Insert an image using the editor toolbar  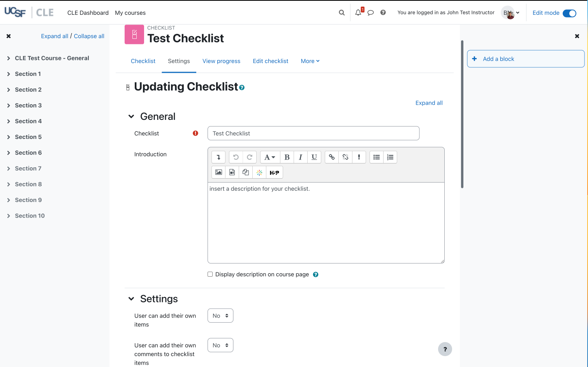[x=218, y=172]
